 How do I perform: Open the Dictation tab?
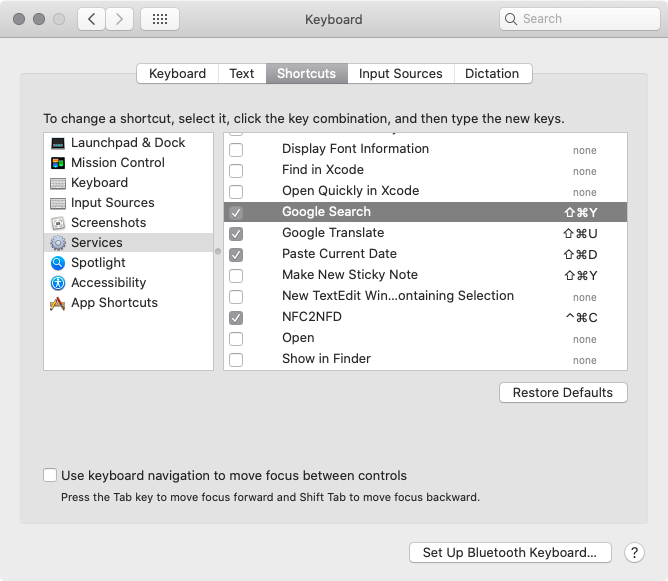(492, 73)
